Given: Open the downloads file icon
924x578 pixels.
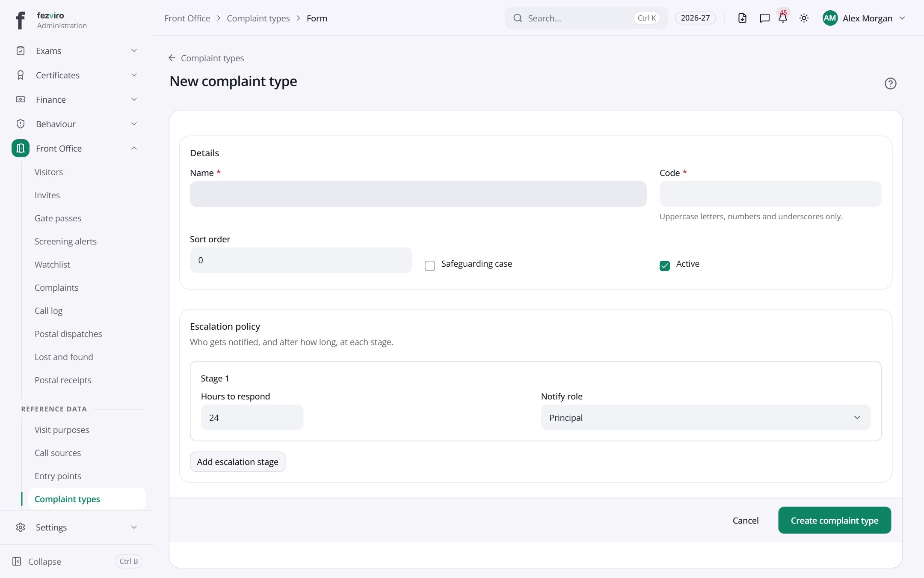Looking at the screenshot, I should point(742,18).
